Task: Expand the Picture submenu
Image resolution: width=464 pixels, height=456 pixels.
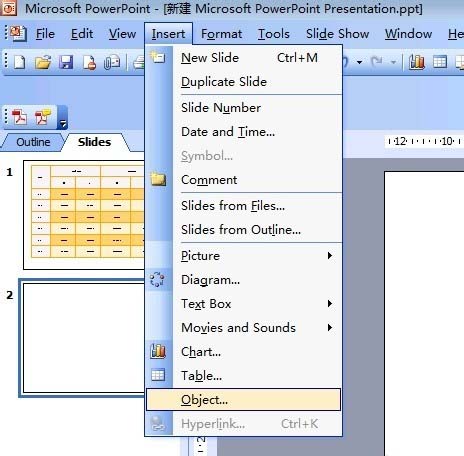Action: click(330, 256)
